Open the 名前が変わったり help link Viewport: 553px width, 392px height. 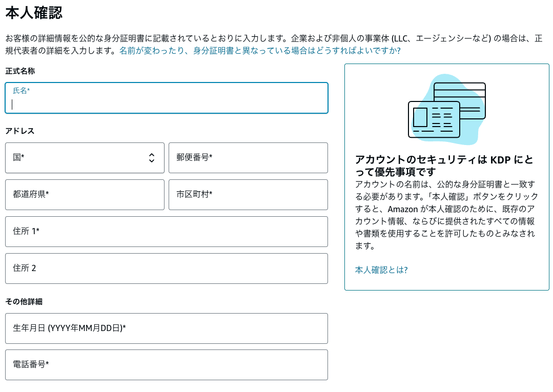coord(259,51)
